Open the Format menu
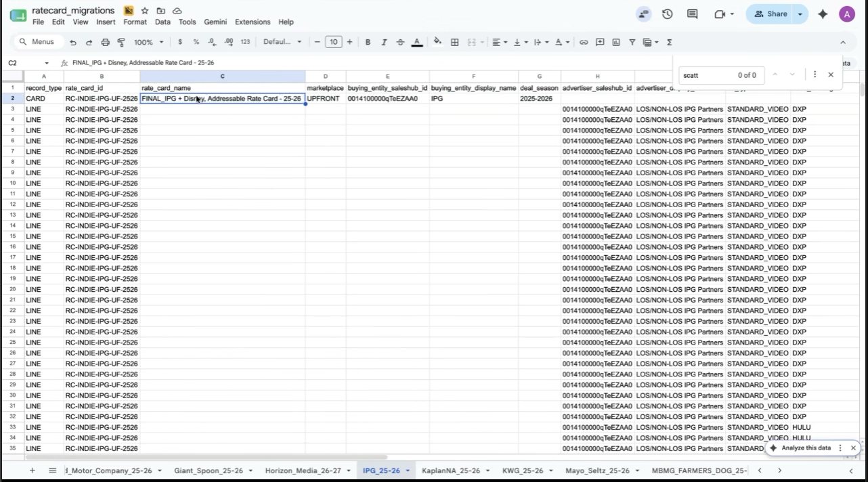Viewport: 868px width, 482px height. 135,22
